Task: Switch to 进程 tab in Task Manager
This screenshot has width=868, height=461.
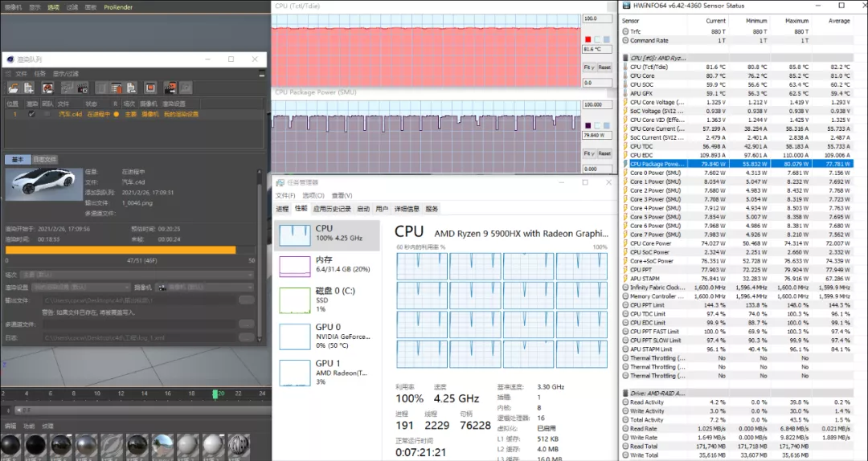Action: (282, 209)
